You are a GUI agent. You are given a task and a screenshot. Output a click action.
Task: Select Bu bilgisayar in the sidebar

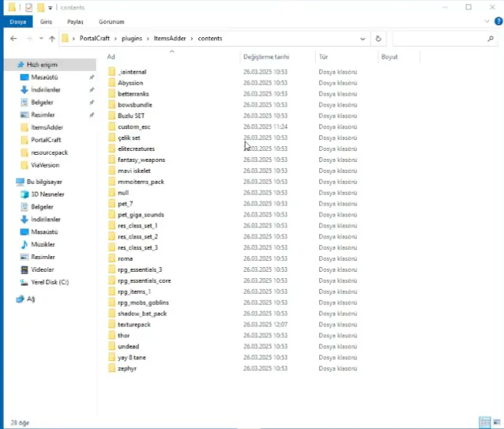click(44, 182)
